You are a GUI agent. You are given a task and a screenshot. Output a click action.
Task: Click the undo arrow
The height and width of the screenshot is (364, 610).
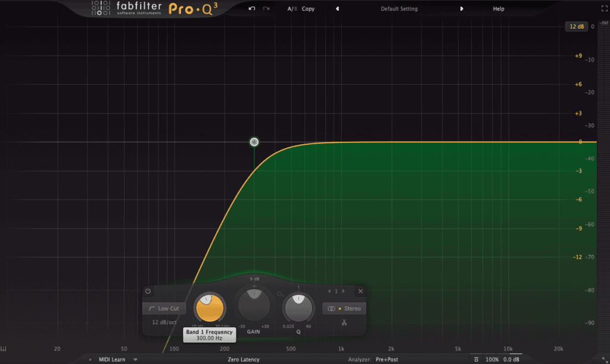coord(251,8)
